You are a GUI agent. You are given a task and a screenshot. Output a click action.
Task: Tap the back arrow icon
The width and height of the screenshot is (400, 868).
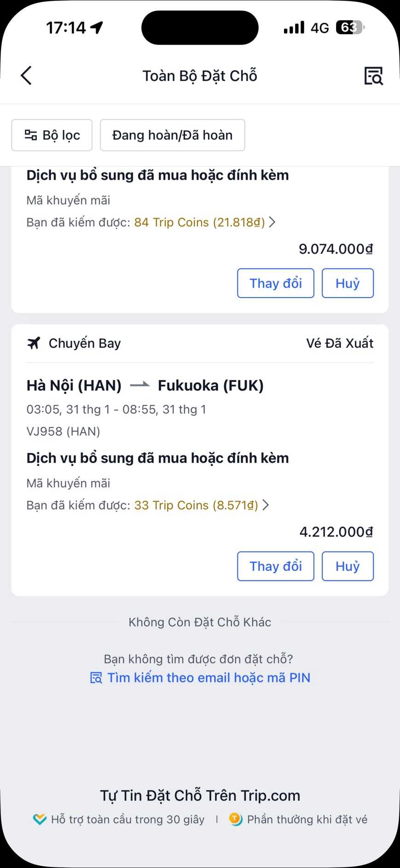[x=26, y=76]
